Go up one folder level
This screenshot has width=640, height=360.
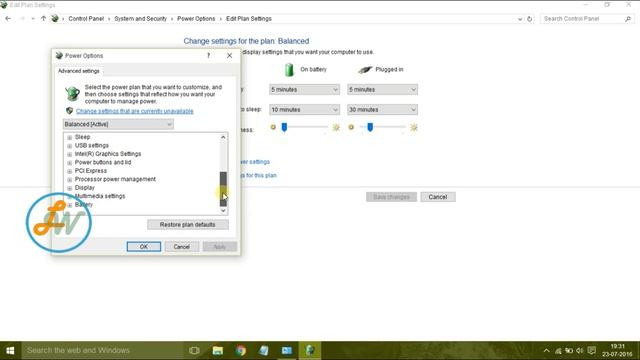click(x=43, y=19)
